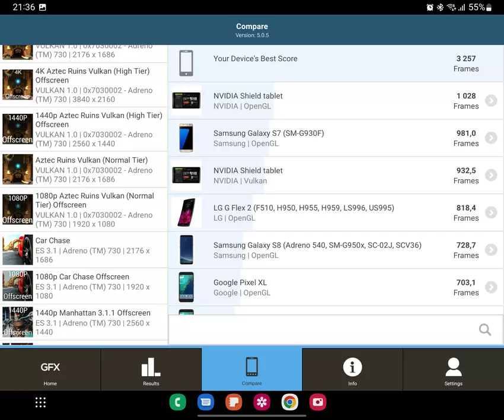
Task: Open the Info tab
Action: 352,370
